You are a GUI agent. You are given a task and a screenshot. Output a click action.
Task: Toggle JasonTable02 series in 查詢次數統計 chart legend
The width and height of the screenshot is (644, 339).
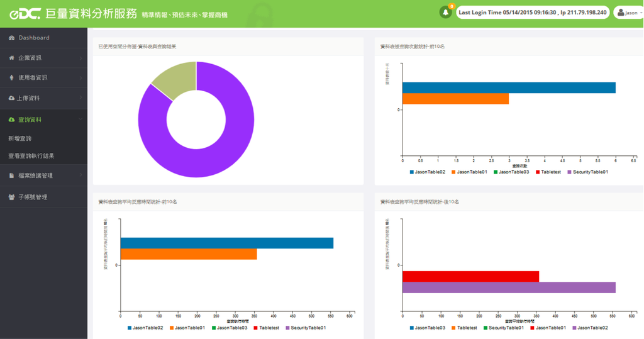click(x=427, y=172)
